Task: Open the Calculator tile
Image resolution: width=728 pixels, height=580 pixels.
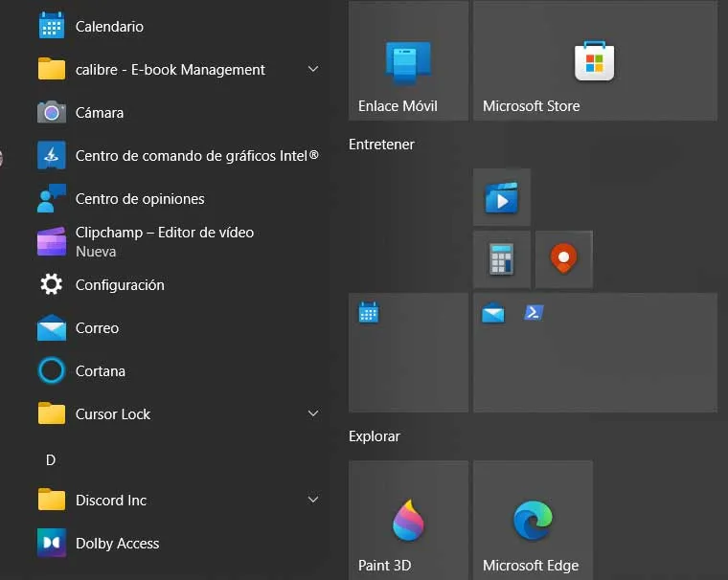Action: 501,259
